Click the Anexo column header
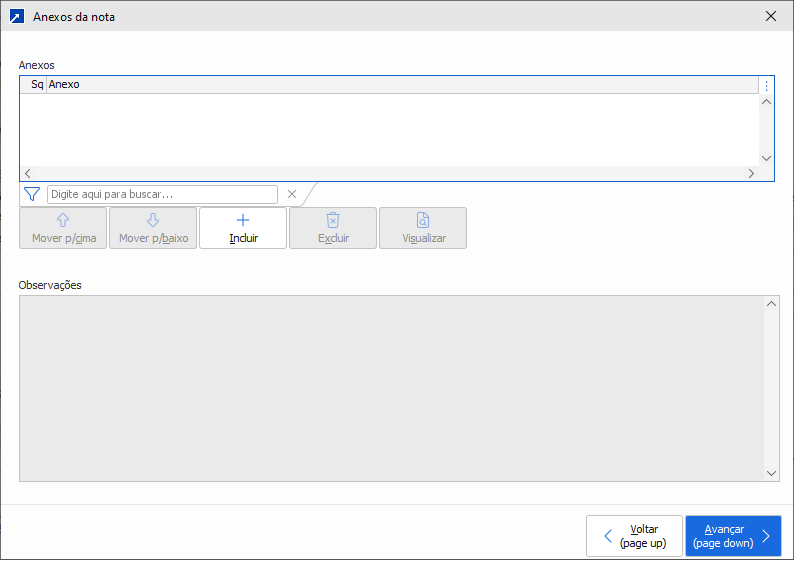The image size is (808, 567). tap(400, 85)
